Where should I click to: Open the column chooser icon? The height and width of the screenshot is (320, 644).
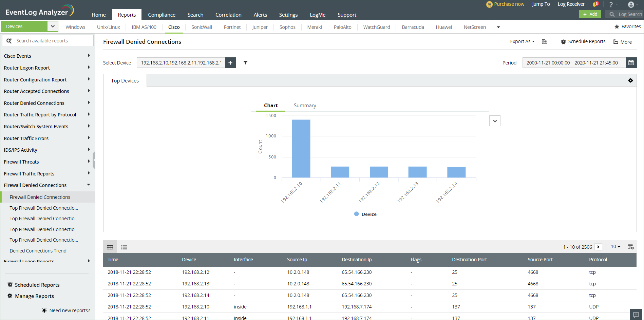630,247
